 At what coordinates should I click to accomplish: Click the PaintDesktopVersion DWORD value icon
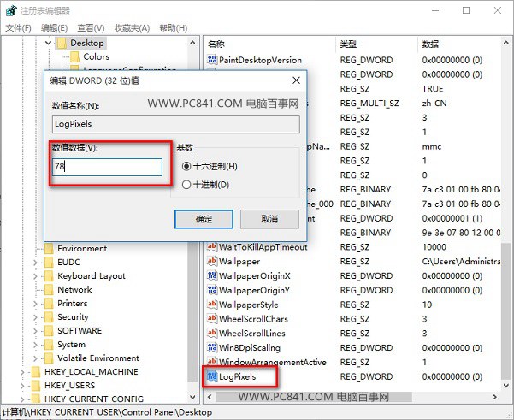[x=212, y=60]
